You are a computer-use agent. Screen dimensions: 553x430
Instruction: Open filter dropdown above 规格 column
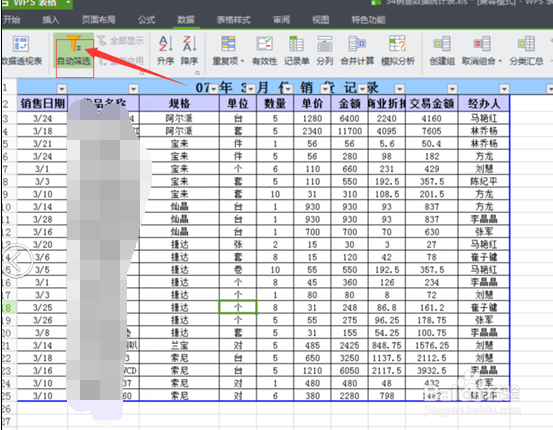tap(213, 89)
